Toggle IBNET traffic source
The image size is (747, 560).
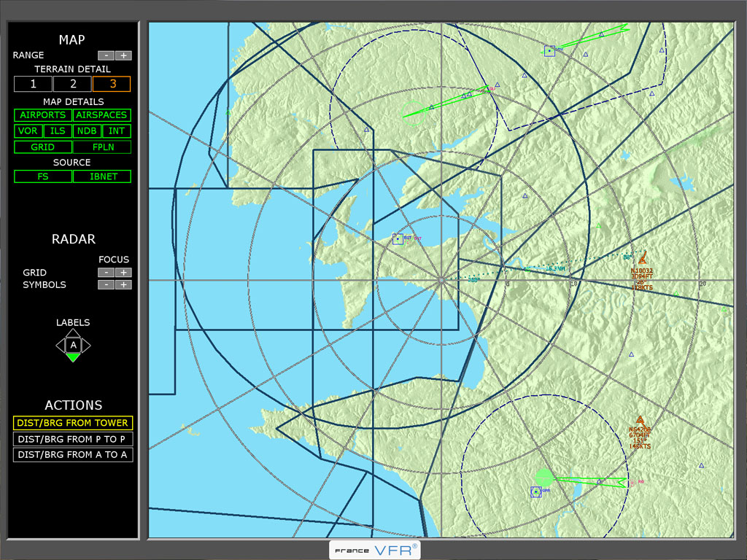coord(102,176)
